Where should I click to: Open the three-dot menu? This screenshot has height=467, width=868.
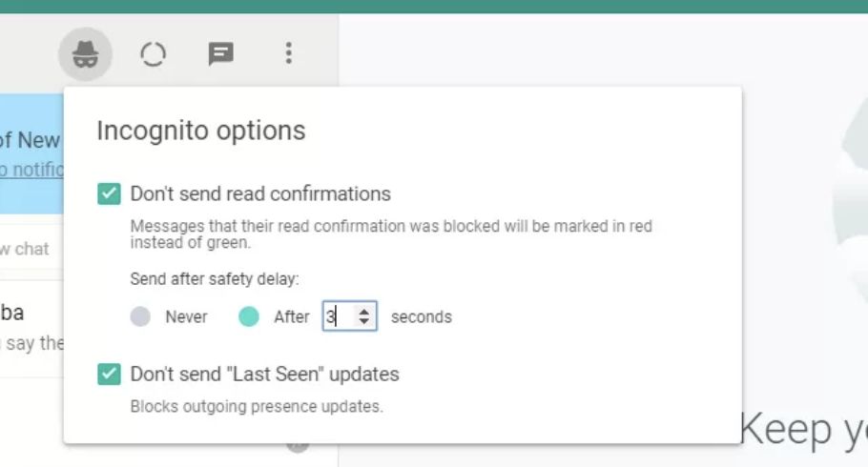[x=288, y=53]
